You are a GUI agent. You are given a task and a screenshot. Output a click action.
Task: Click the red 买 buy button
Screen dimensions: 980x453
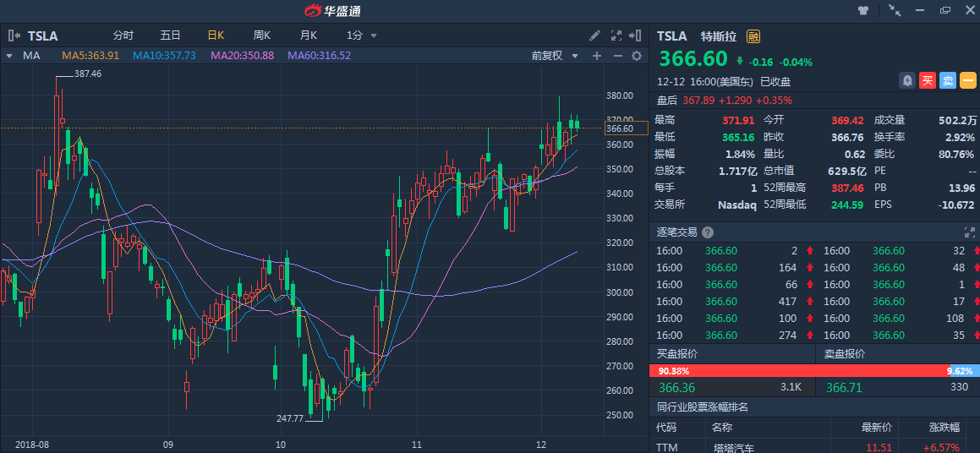pyautogui.click(x=928, y=81)
